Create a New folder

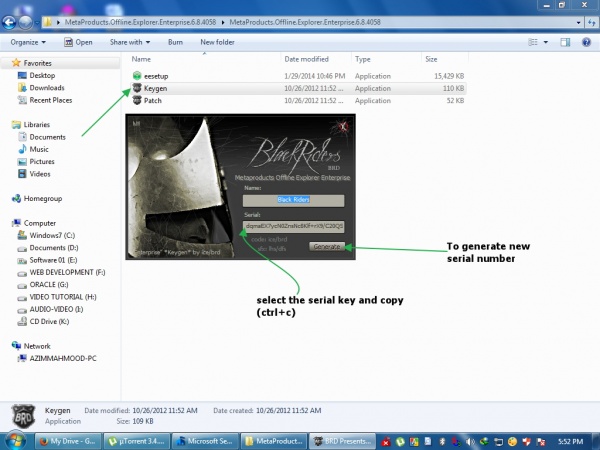tap(217, 42)
